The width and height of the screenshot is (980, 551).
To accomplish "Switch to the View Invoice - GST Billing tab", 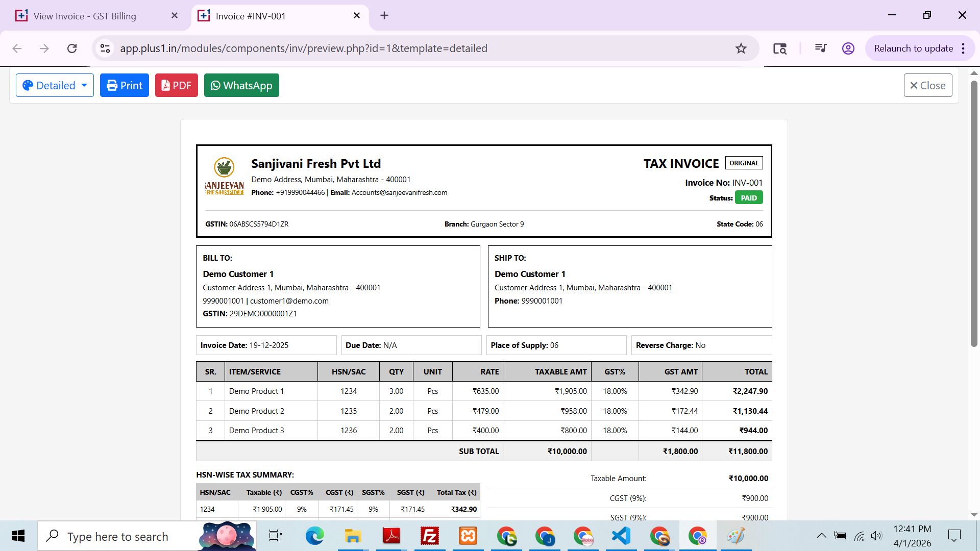I will point(85,16).
